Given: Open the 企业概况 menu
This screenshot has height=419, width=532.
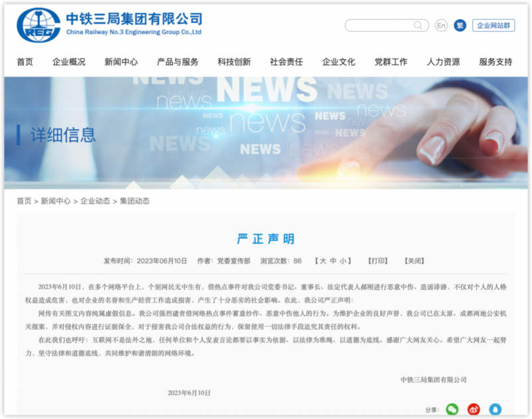Looking at the screenshot, I should point(68,62).
